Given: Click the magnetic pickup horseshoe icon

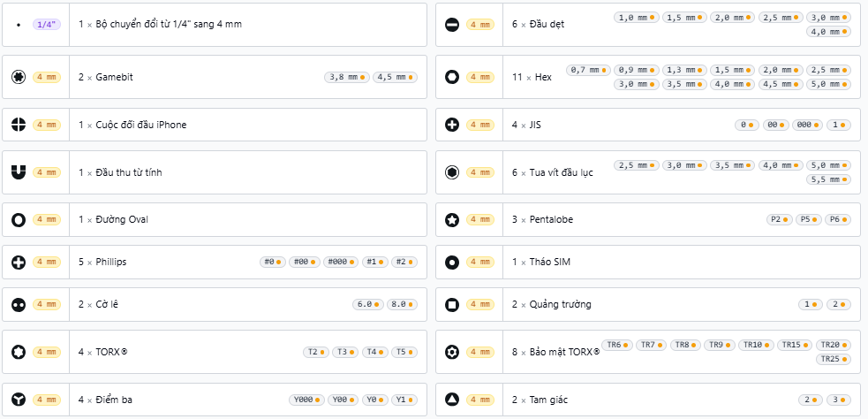Looking at the screenshot, I should pyautogui.click(x=19, y=172).
